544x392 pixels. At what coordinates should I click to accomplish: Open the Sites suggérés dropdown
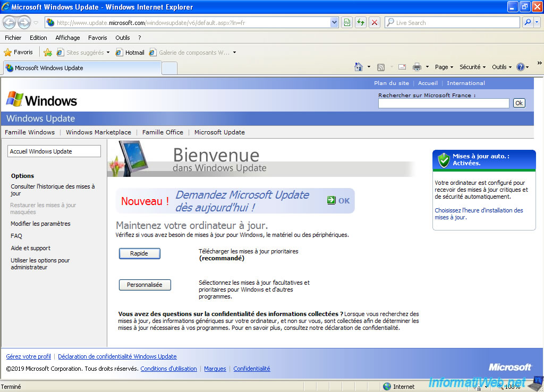(108, 53)
